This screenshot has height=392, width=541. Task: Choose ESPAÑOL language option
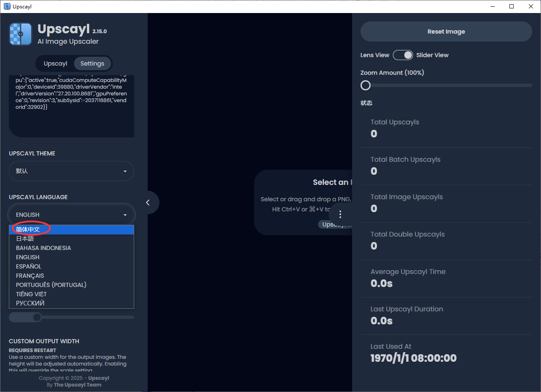[x=72, y=266]
